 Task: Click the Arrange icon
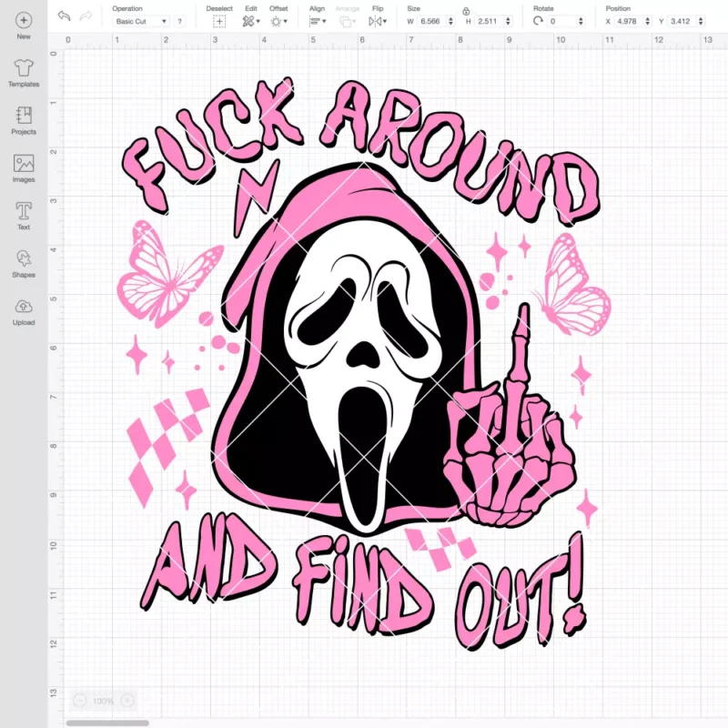pyautogui.click(x=345, y=21)
